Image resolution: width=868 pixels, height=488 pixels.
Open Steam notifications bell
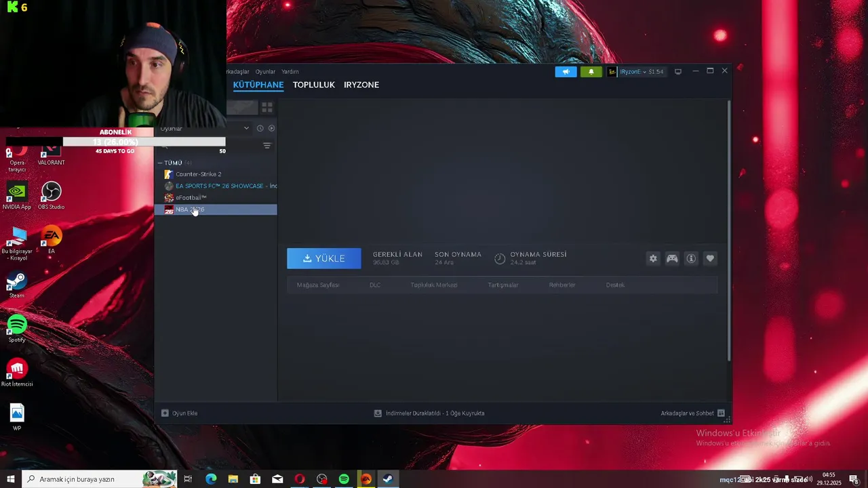point(591,72)
